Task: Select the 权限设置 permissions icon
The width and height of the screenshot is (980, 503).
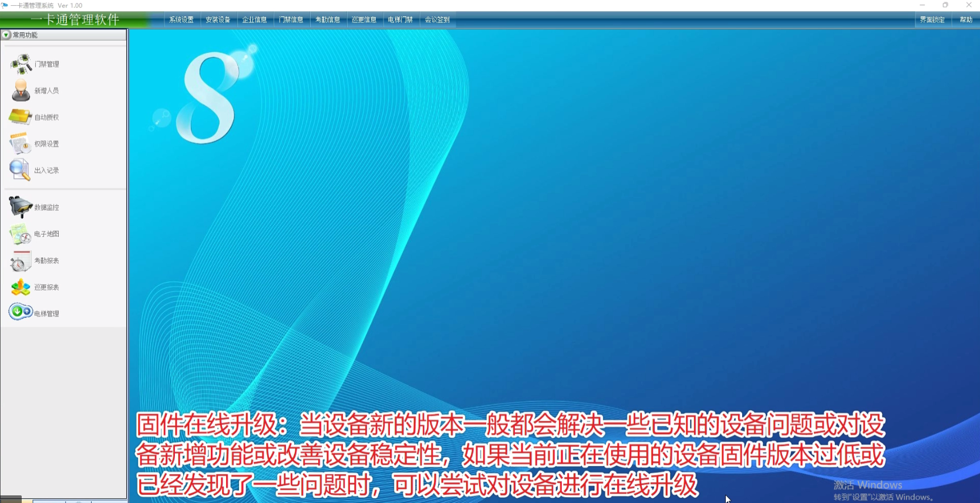Action: click(21, 143)
